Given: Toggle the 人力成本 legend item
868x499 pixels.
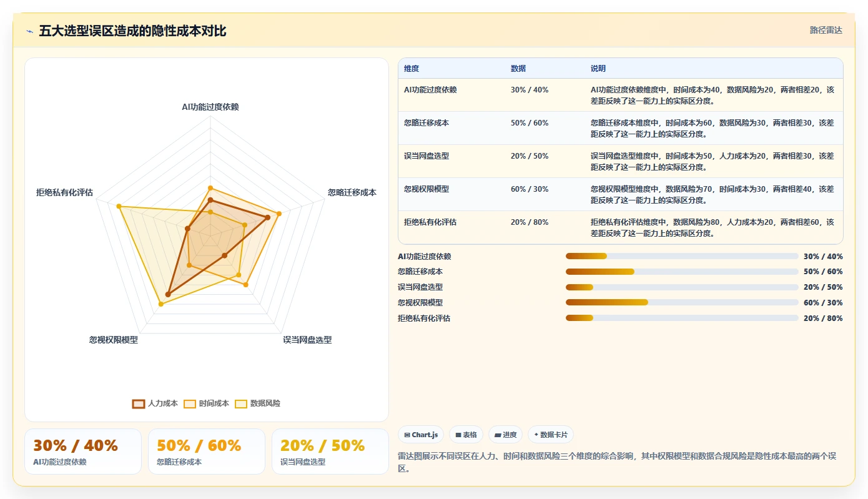Looking at the screenshot, I should tap(155, 403).
